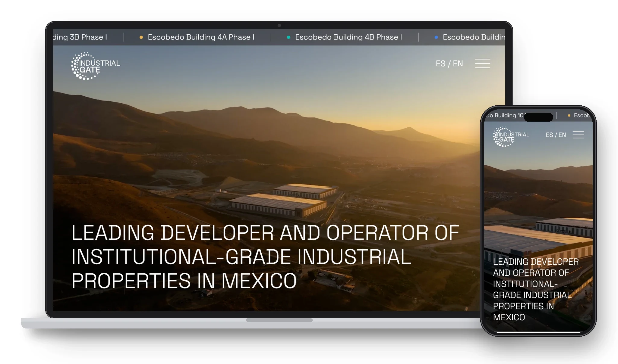
Task: Click the orange dot beside Building 4A
Action: click(141, 37)
